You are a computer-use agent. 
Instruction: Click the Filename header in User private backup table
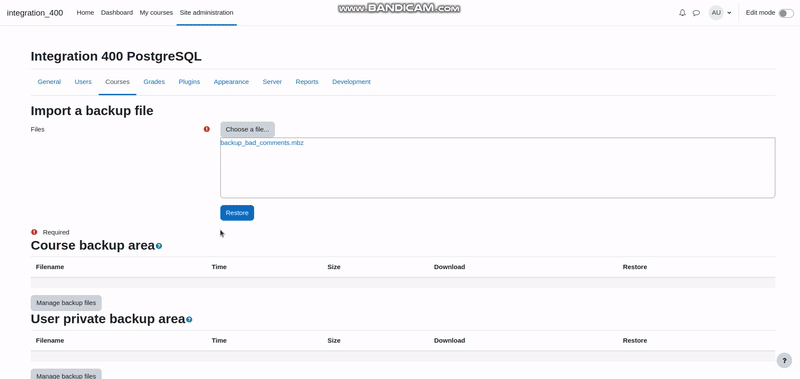coord(50,340)
